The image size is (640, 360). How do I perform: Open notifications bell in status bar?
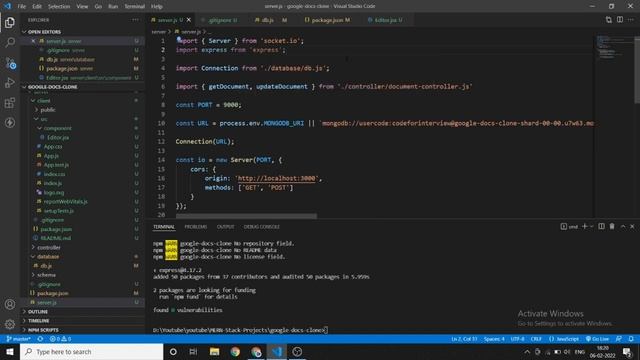[631, 339]
